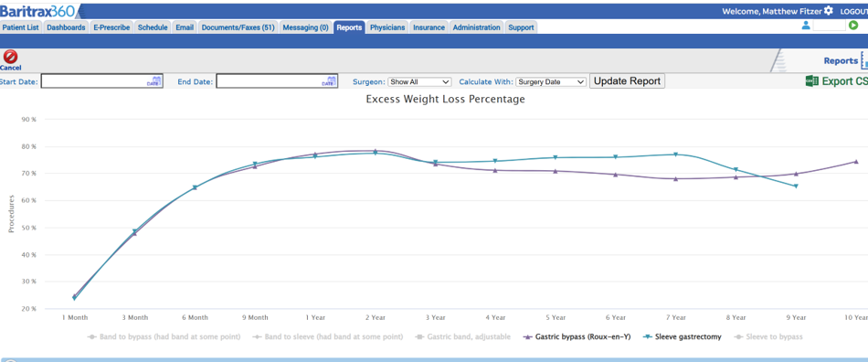Open the End Date calendar picker icon
868x362 pixels.
click(x=329, y=80)
